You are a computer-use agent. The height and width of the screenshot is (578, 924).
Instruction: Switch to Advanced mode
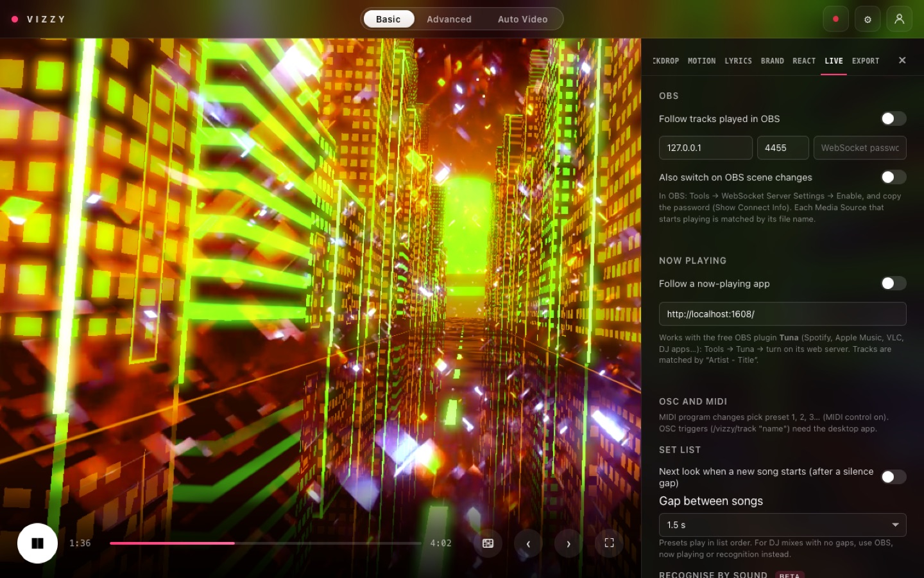click(449, 19)
